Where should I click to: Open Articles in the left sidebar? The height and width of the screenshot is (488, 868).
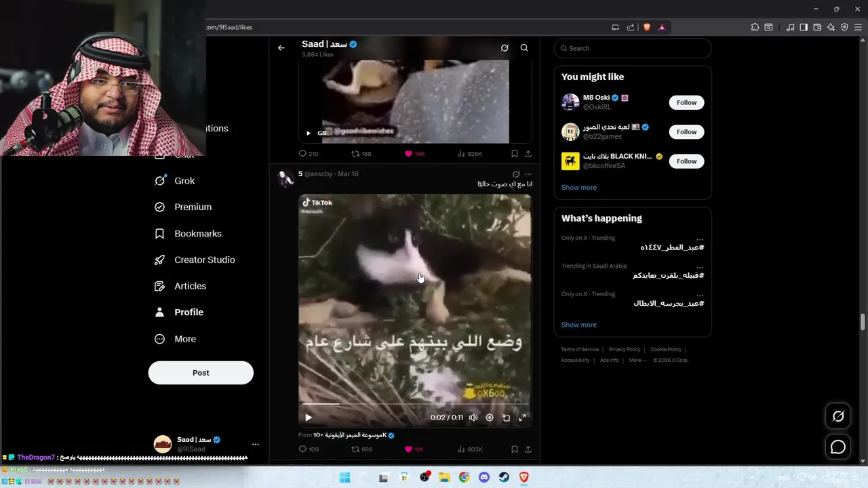[x=180, y=286]
